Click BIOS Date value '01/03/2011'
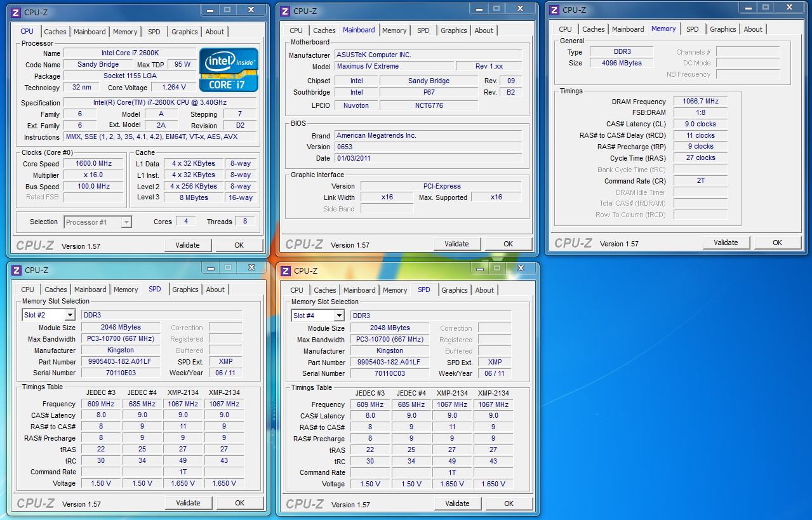Viewport: 812px width, 520px height. coord(428,158)
